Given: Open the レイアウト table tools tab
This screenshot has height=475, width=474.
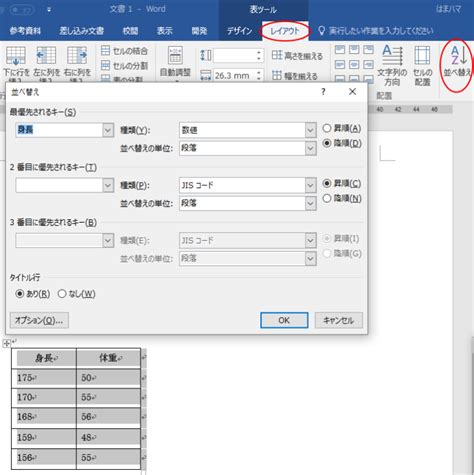Looking at the screenshot, I should (x=285, y=31).
